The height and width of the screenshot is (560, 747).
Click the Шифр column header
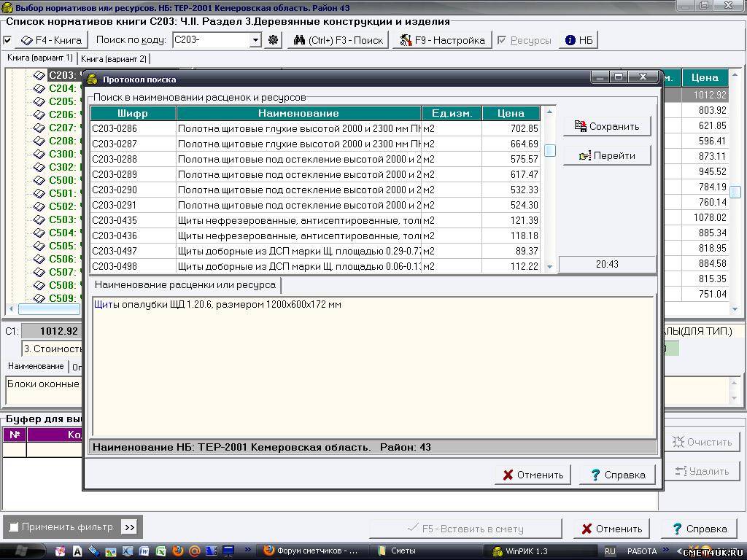(133, 113)
